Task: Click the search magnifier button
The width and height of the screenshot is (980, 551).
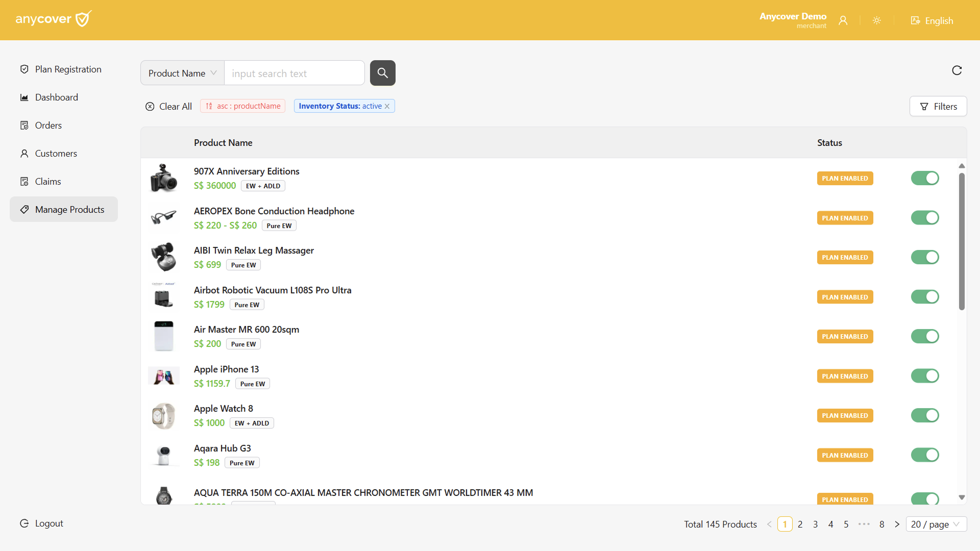Action: 383,73
